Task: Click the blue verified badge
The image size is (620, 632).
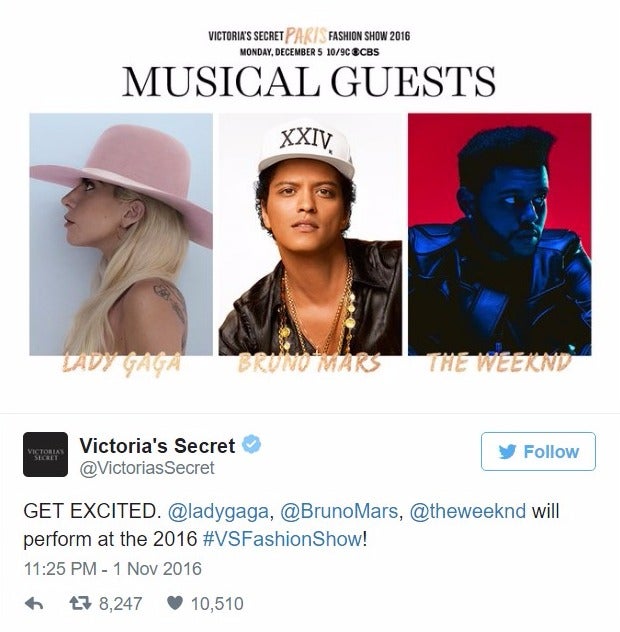Action: [252, 444]
